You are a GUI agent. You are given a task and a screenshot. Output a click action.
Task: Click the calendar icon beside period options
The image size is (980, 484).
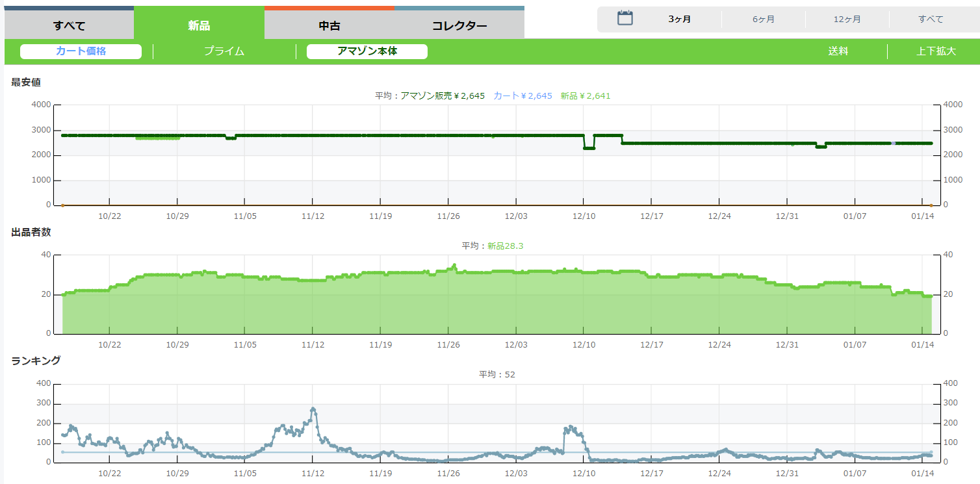click(x=625, y=18)
